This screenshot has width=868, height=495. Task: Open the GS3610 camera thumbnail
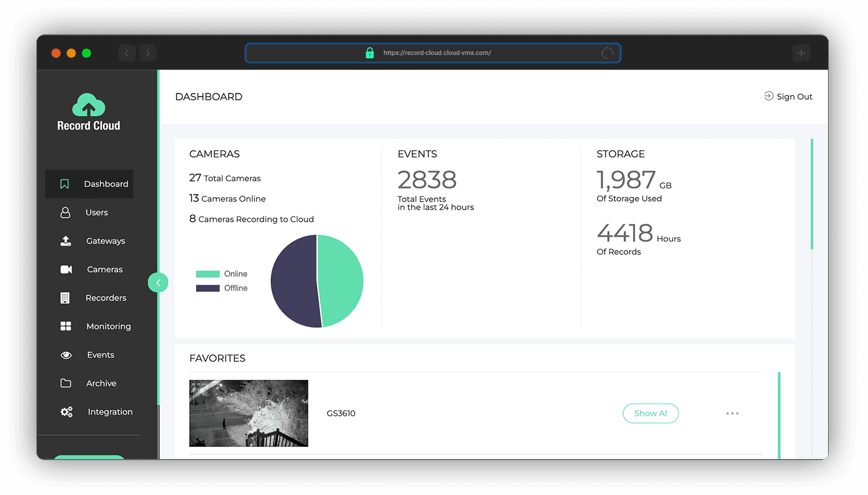[249, 413]
